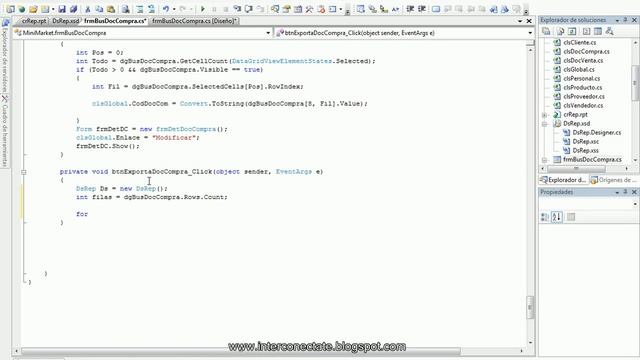Select clsProveedor.cs in Solution Explorer
Viewport: 640px width, 360px height.
[x=584, y=96]
